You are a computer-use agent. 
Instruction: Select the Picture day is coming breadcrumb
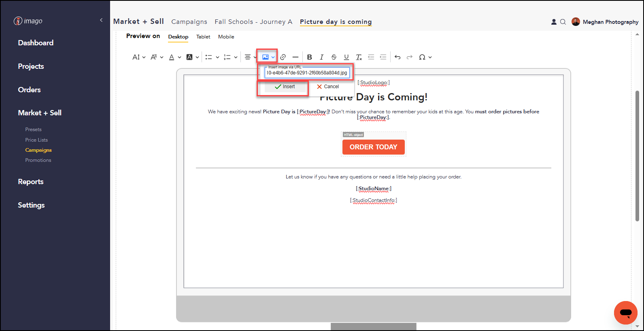click(336, 22)
